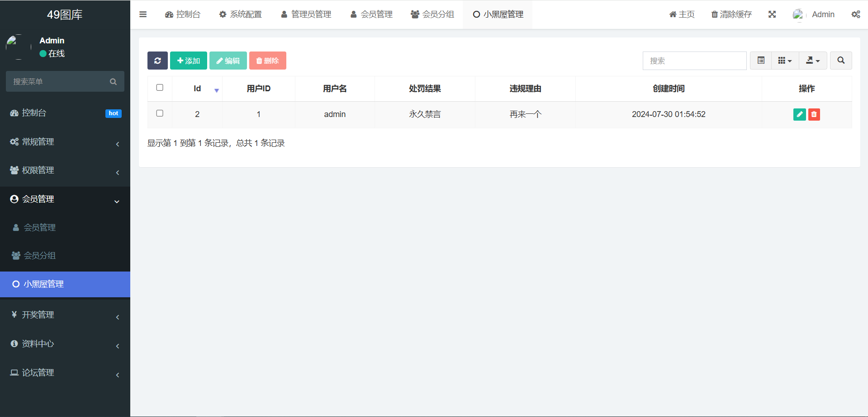Expand the 资料中心 sidebar menu
868x417 pixels.
[x=65, y=344]
